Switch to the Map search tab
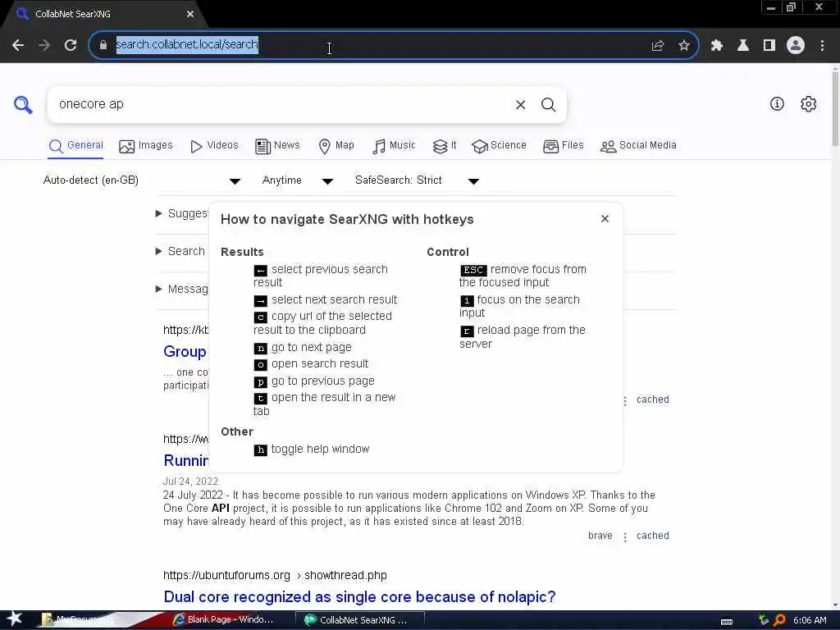Viewport: 840px width, 630px height. click(336, 145)
